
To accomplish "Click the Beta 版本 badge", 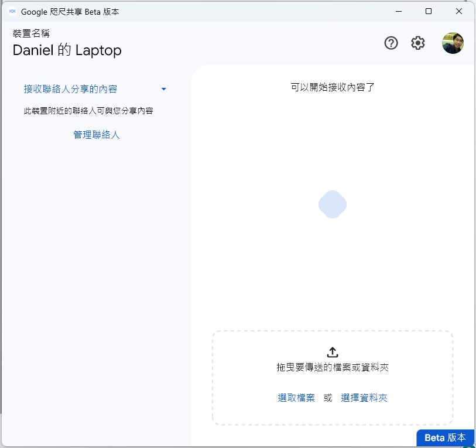I will pyautogui.click(x=445, y=437).
